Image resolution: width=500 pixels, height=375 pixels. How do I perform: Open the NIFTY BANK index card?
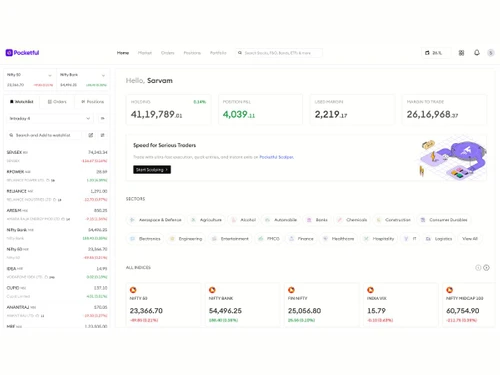(243, 305)
